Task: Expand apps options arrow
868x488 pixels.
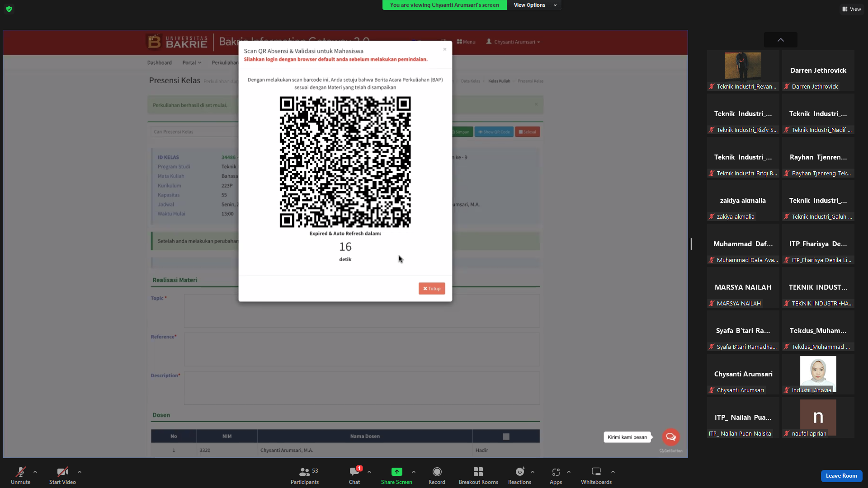Action: click(x=569, y=472)
